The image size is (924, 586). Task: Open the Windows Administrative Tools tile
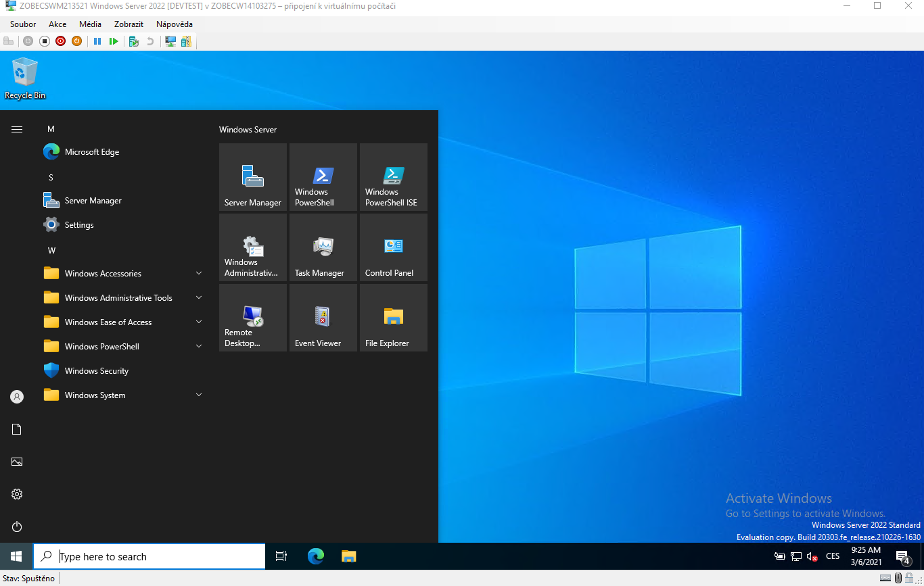coord(253,247)
